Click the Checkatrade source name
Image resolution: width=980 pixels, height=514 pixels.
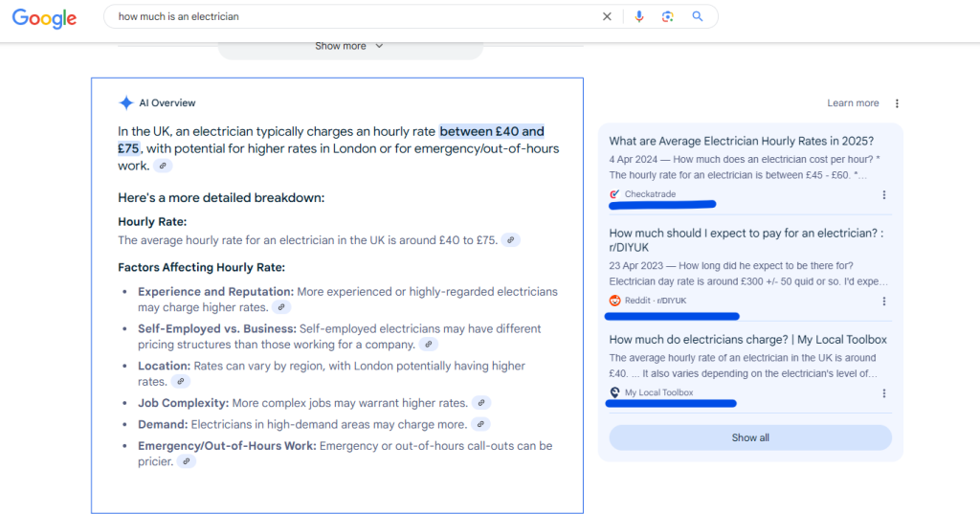pyautogui.click(x=650, y=194)
